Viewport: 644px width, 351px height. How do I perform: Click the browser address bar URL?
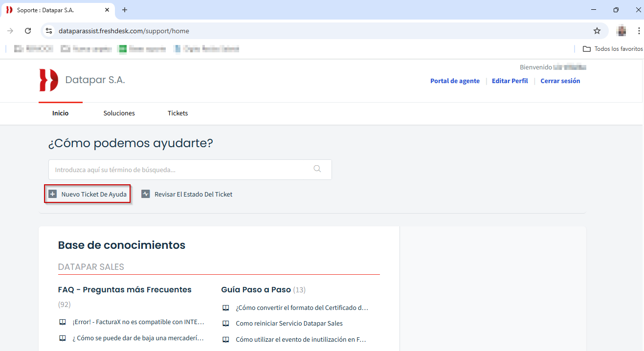(124, 31)
